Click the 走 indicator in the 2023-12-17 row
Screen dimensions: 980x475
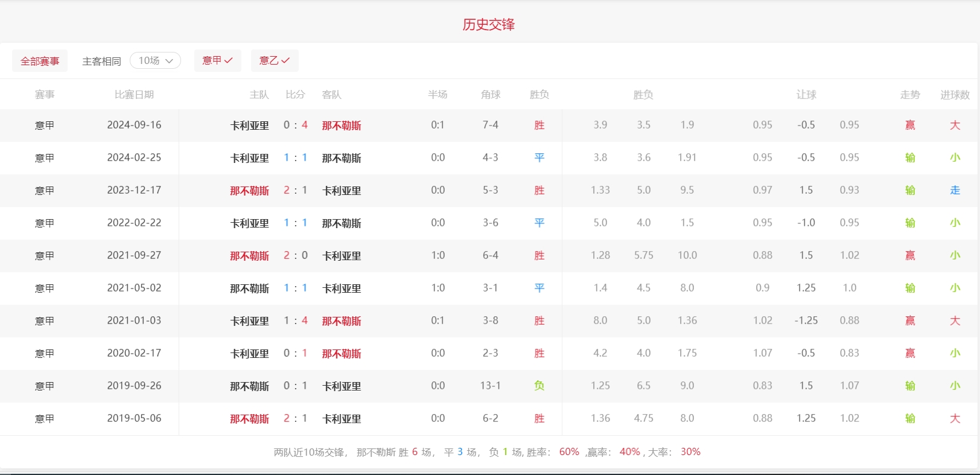pyautogui.click(x=955, y=190)
